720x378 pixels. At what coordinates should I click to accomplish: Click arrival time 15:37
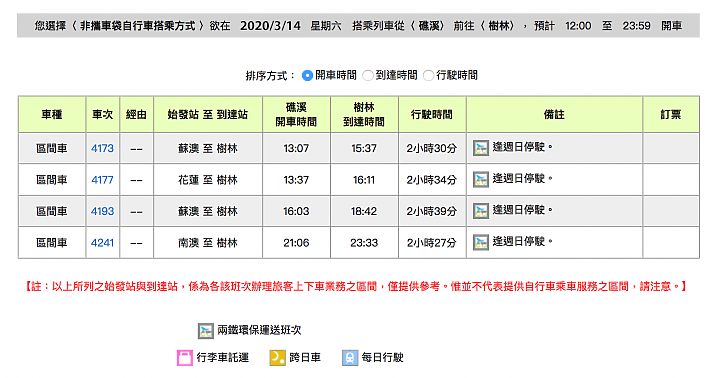click(x=364, y=148)
